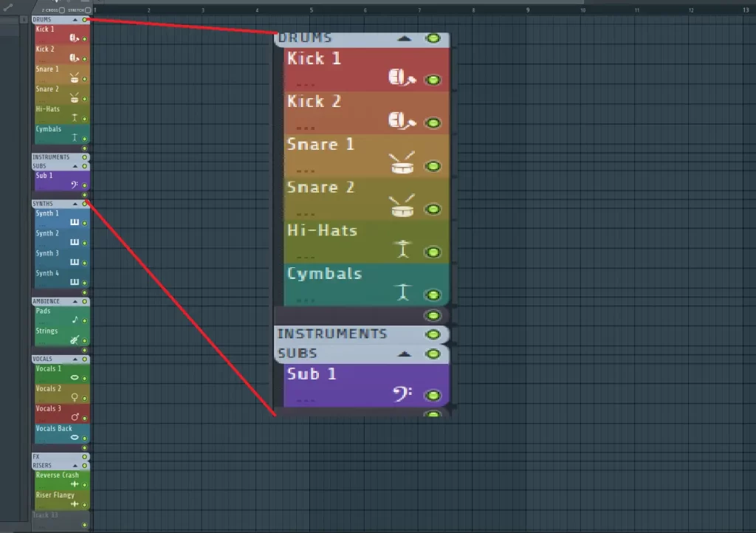Collapse the DRUMS group arrow in the left track column
Screen dimensions: 756x533
[x=75, y=20]
